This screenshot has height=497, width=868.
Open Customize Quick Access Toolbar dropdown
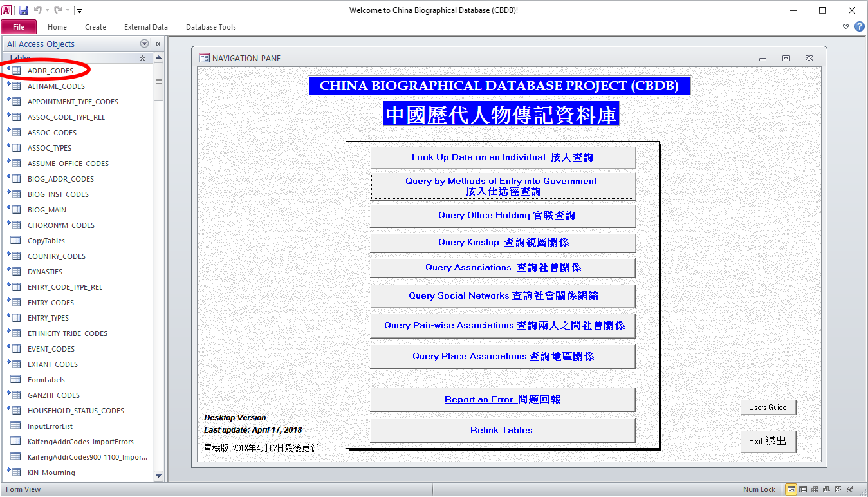point(79,10)
